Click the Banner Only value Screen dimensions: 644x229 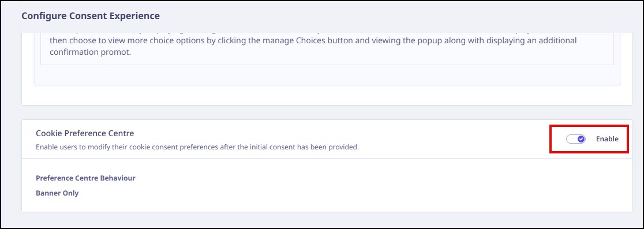(57, 193)
